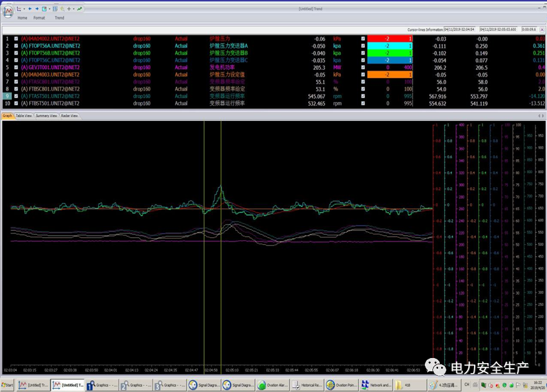Click the back arrow in quick toolbar
The height and width of the screenshot is (392, 547).
(x=30, y=9)
